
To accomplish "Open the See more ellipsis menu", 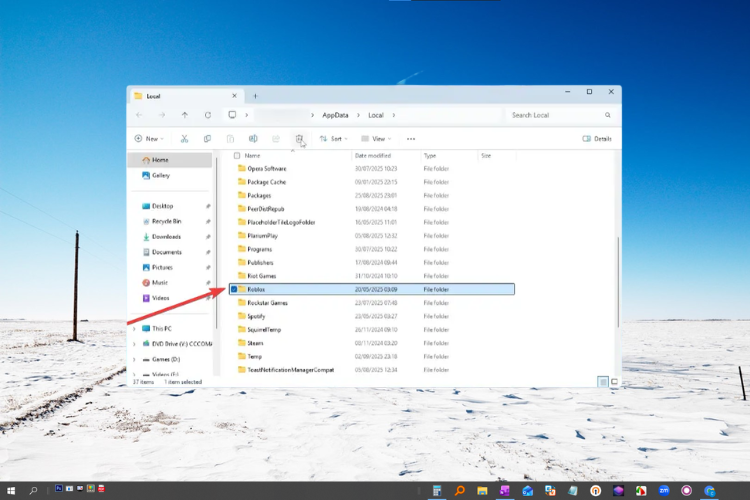I will click(x=411, y=139).
